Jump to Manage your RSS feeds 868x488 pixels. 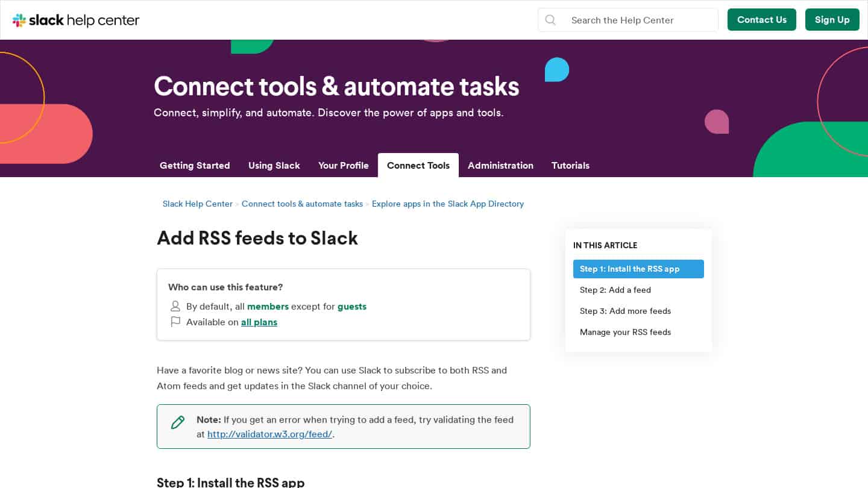click(x=638, y=332)
